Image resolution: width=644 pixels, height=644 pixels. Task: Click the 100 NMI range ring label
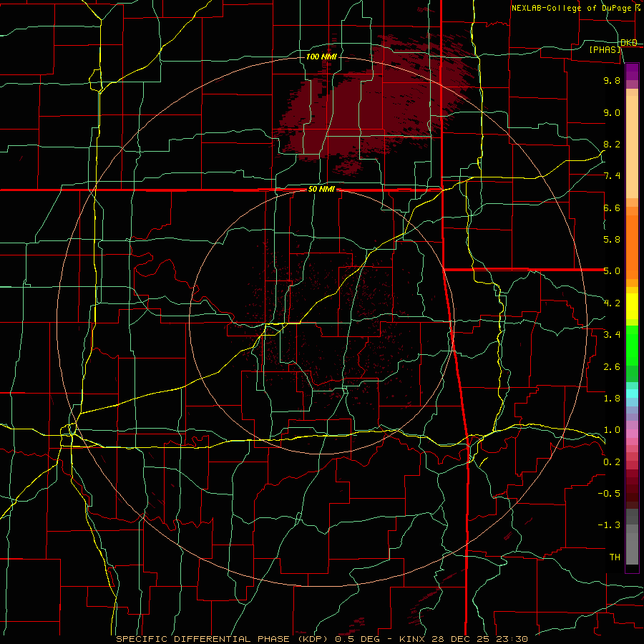(x=321, y=57)
